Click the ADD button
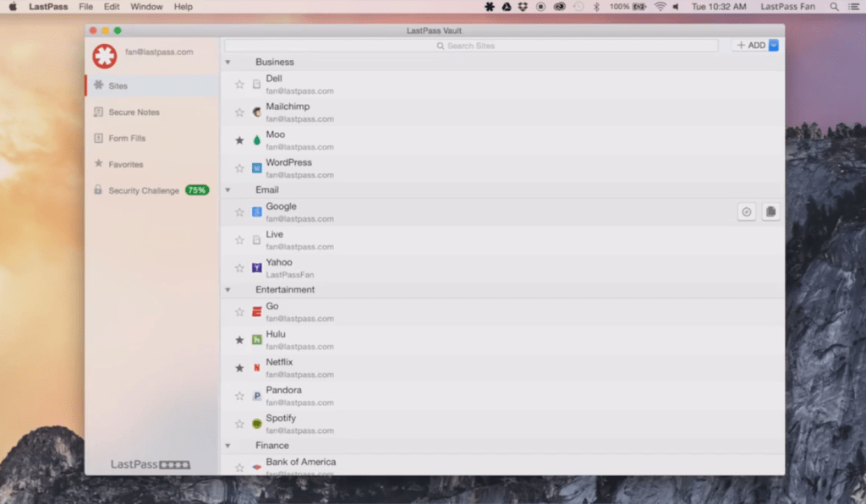The image size is (866, 504). click(750, 46)
